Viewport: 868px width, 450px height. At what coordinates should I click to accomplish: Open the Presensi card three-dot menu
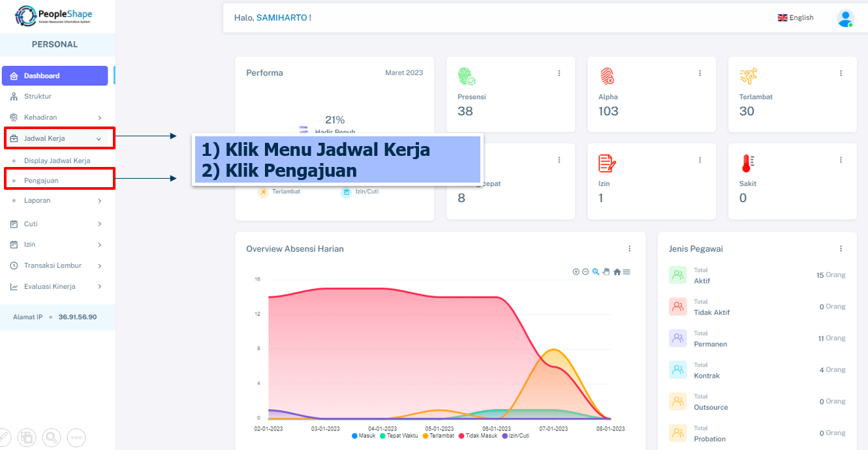pos(559,73)
